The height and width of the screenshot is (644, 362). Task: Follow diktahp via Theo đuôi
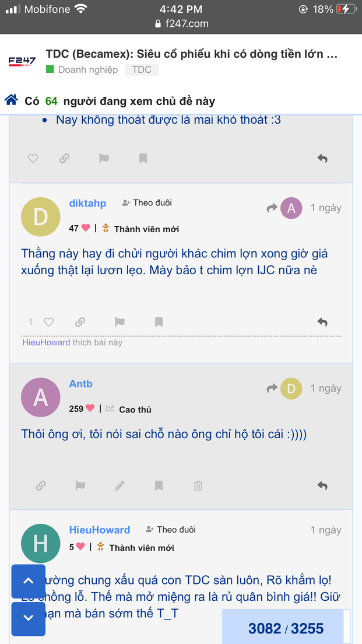147,203
